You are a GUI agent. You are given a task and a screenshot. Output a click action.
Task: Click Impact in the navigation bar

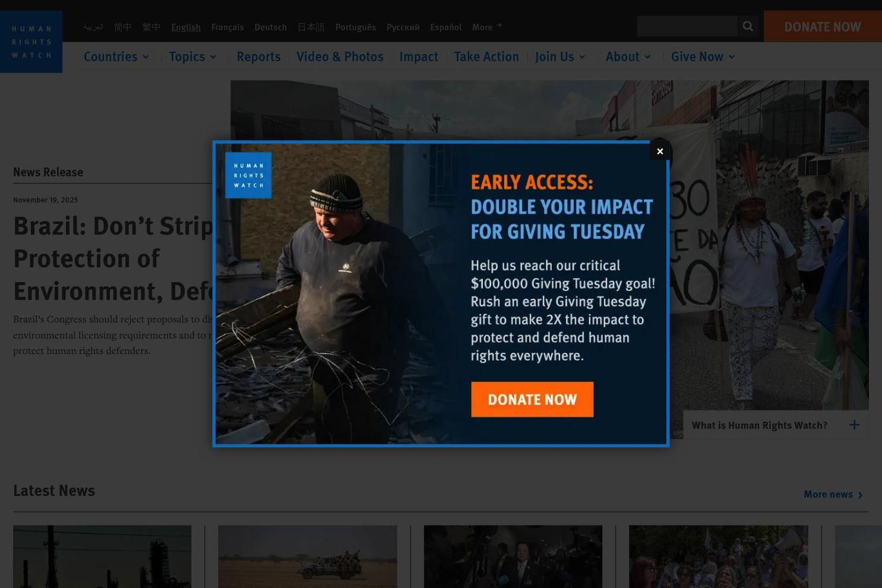(419, 56)
